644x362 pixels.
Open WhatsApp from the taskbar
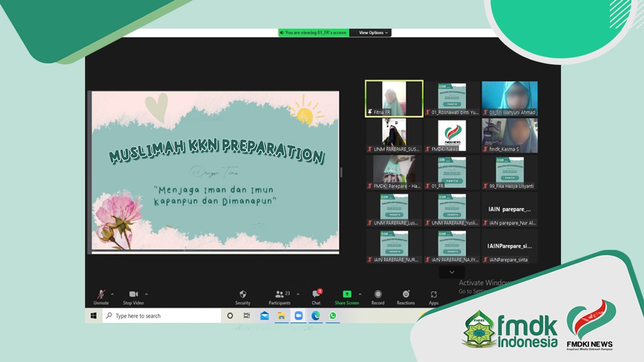(x=333, y=316)
